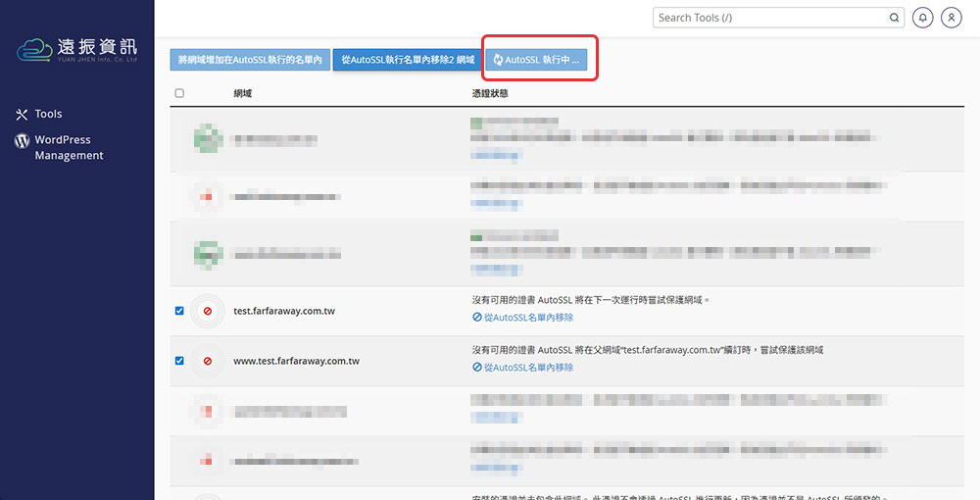980x500 pixels.
Task: Click 從AutoSSL執行名單內移除2 網域 button
Action: [x=408, y=60]
